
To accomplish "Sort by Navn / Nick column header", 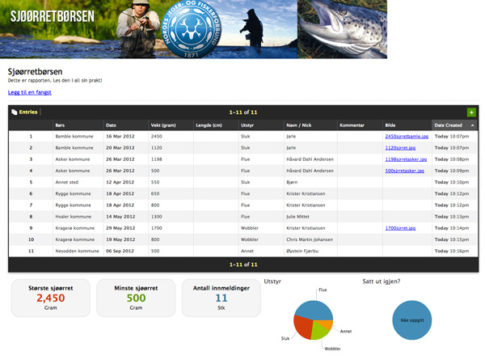I will pyautogui.click(x=299, y=125).
